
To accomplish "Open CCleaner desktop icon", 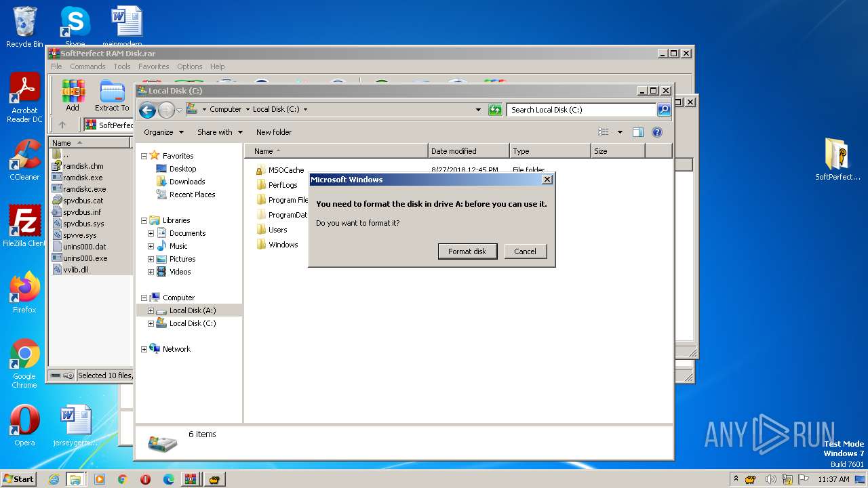I will point(24,160).
